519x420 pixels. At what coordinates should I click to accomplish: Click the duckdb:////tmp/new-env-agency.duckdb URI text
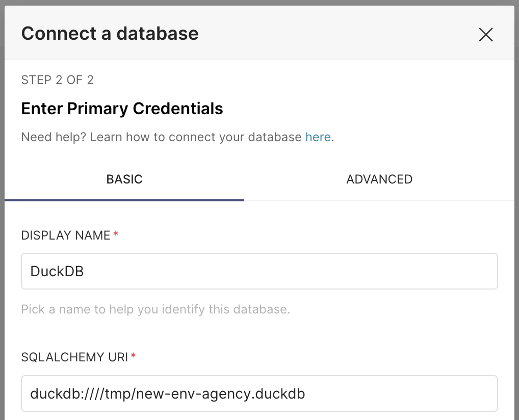coord(167,393)
